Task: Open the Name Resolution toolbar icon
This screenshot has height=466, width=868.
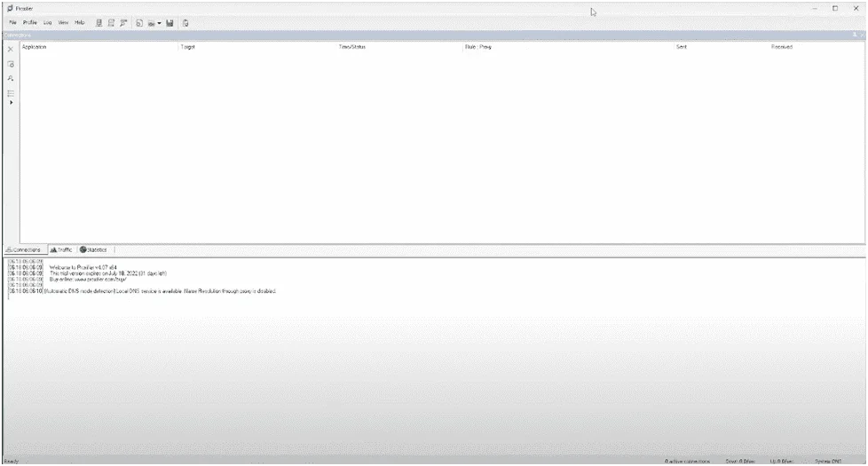Action: point(123,23)
